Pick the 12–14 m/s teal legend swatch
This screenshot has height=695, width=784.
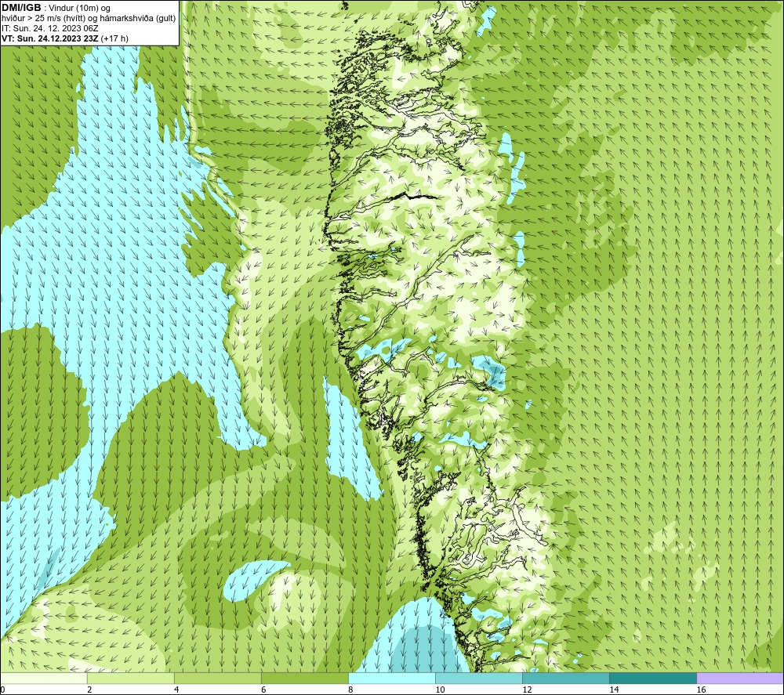(566, 678)
